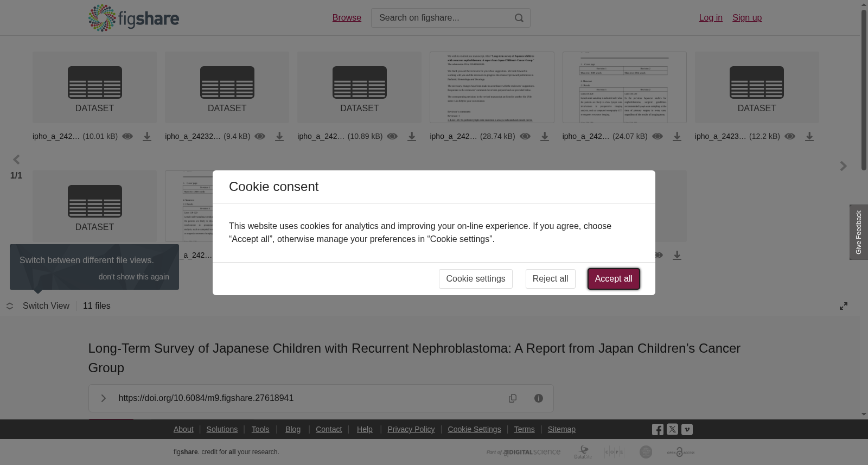Go to previous file page arrow
The height and width of the screenshot is (465, 868).
click(16, 160)
